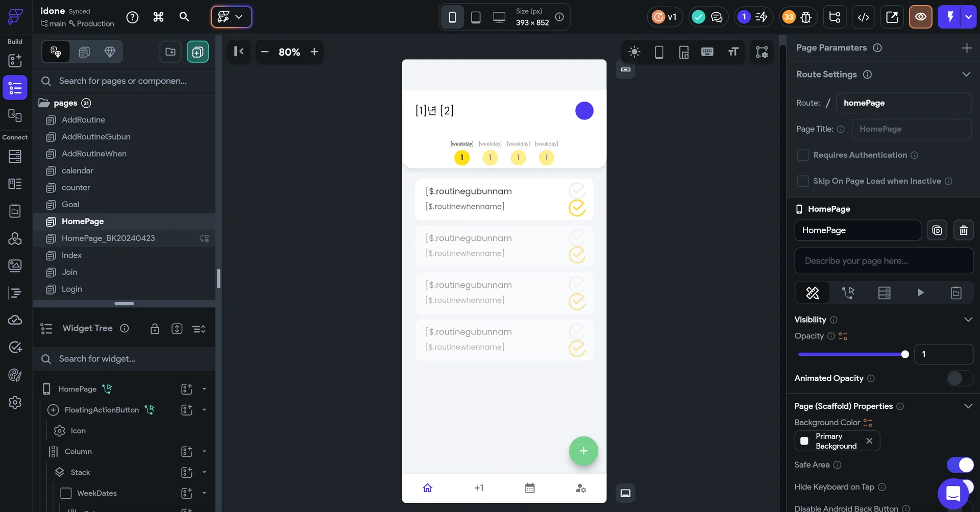The height and width of the screenshot is (512, 980).
Task: Open the command palette icon
Action: click(158, 17)
